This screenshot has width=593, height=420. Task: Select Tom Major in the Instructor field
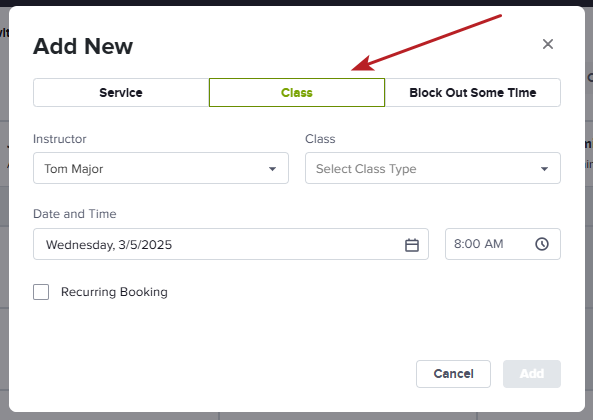(x=161, y=168)
